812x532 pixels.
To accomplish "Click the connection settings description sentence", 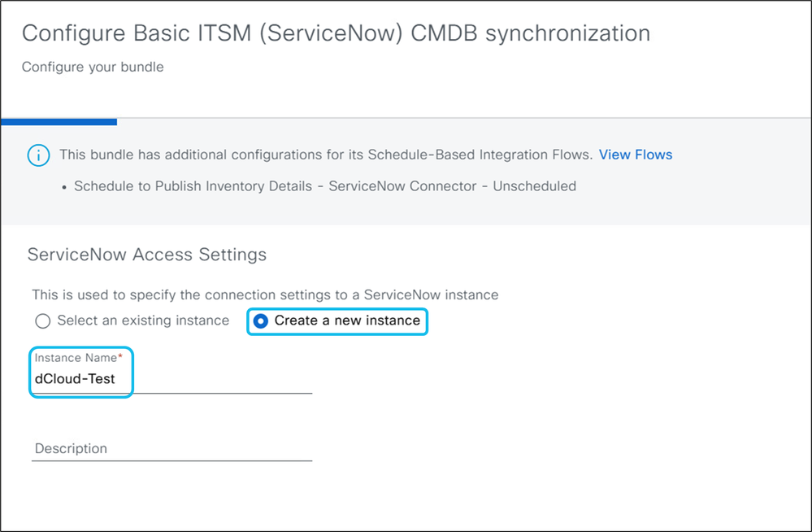I will (265, 294).
